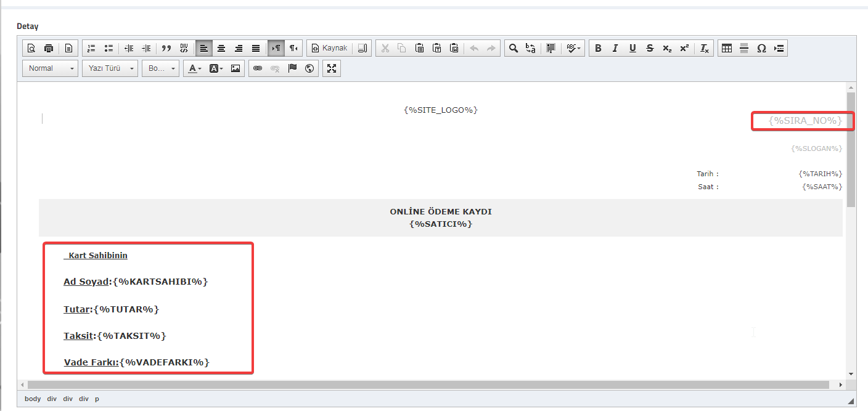Toggle underline formatting
The width and height of the screenshot is (868, 411).
[x=633, y=48]
